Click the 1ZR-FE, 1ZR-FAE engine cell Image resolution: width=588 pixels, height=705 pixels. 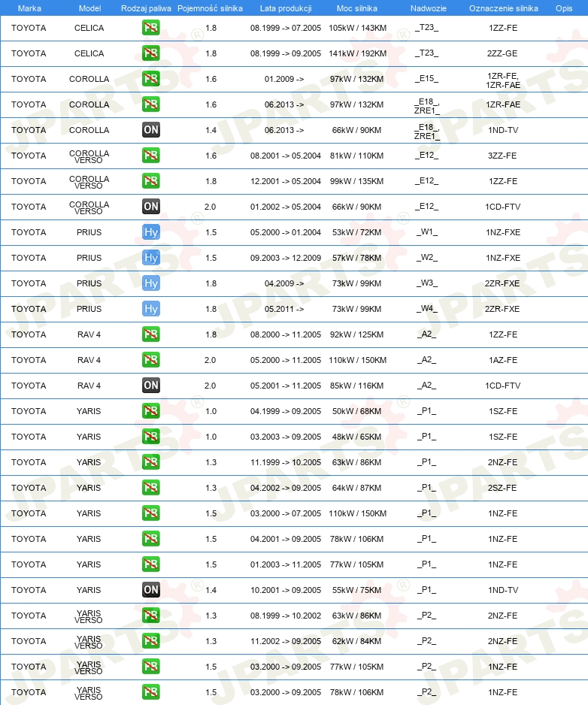click(503, 80)
